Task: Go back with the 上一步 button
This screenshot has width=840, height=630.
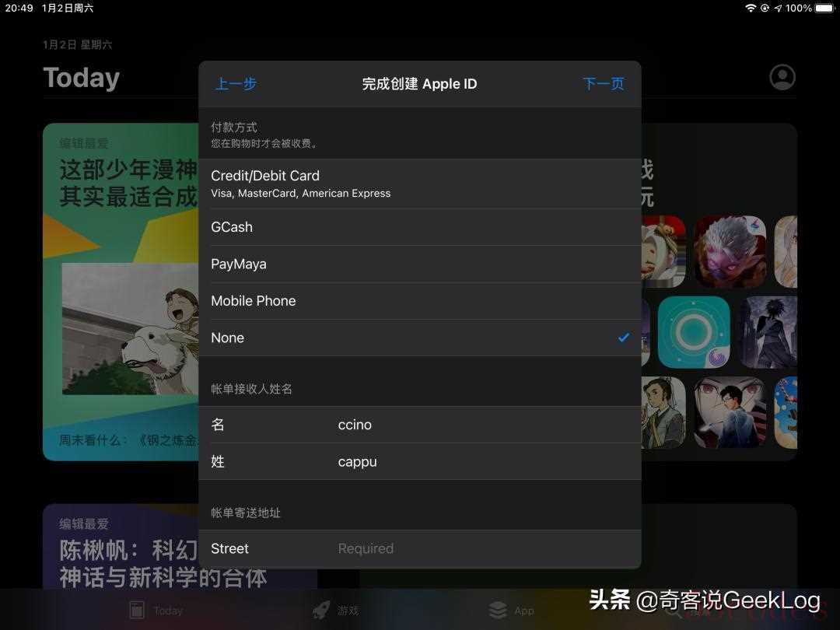Action: pyautogui.click(x=236, y=84)
